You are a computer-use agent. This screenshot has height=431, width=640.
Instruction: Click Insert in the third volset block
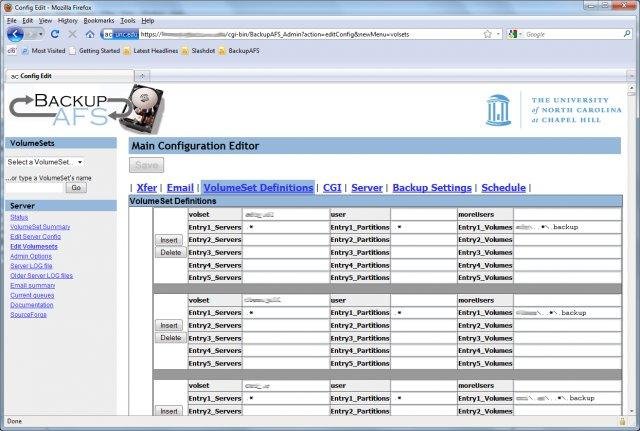tap(169, 411)
